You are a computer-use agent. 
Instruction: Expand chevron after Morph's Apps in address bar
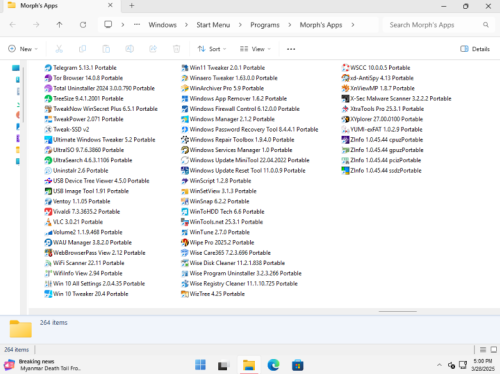click(x=353, y=25)
